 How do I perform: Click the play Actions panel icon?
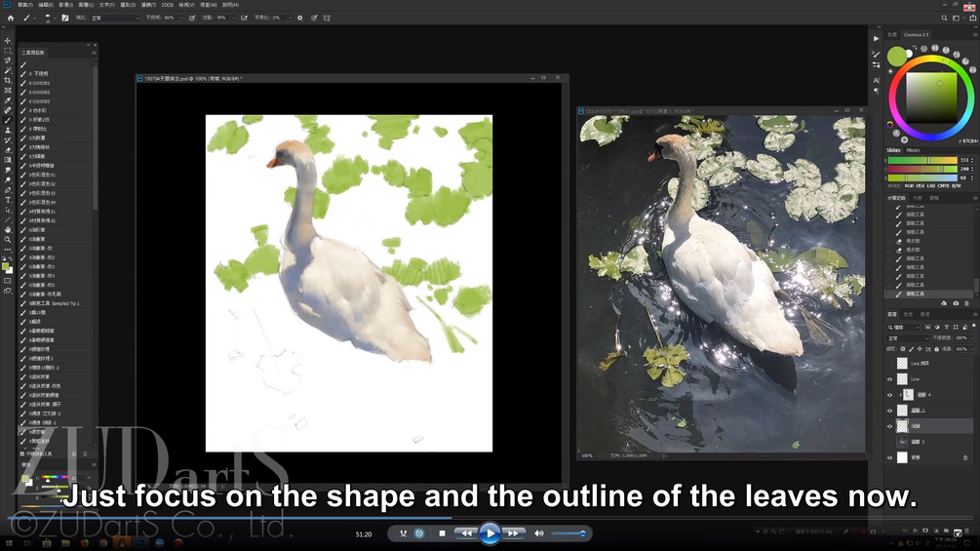tap(877, 38)
